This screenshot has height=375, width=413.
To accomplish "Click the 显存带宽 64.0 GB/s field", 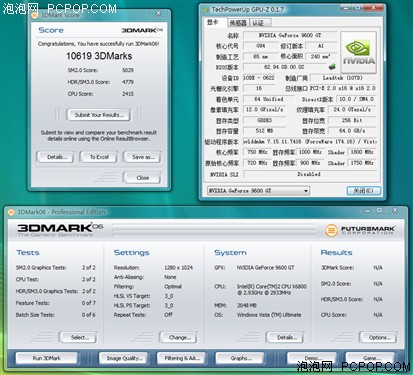I will (352, 131).
